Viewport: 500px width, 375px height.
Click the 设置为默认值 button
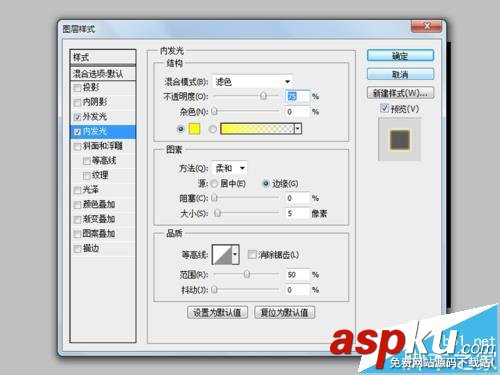tap(217, 313)
